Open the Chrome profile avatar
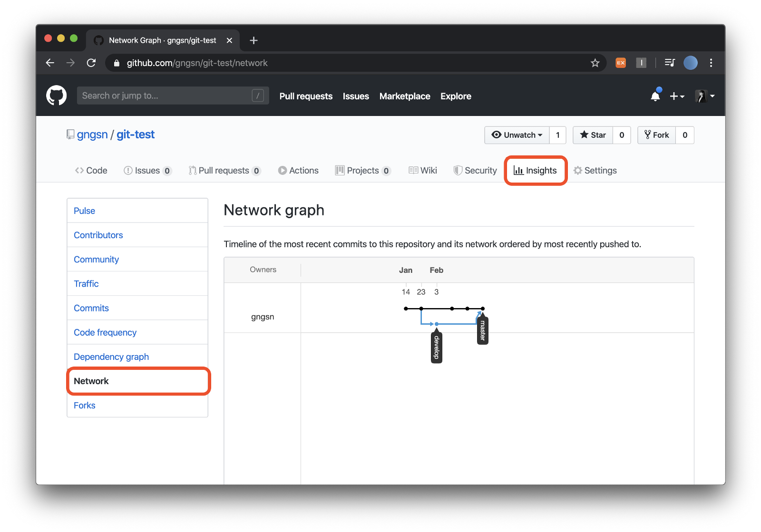 [691, 63]
